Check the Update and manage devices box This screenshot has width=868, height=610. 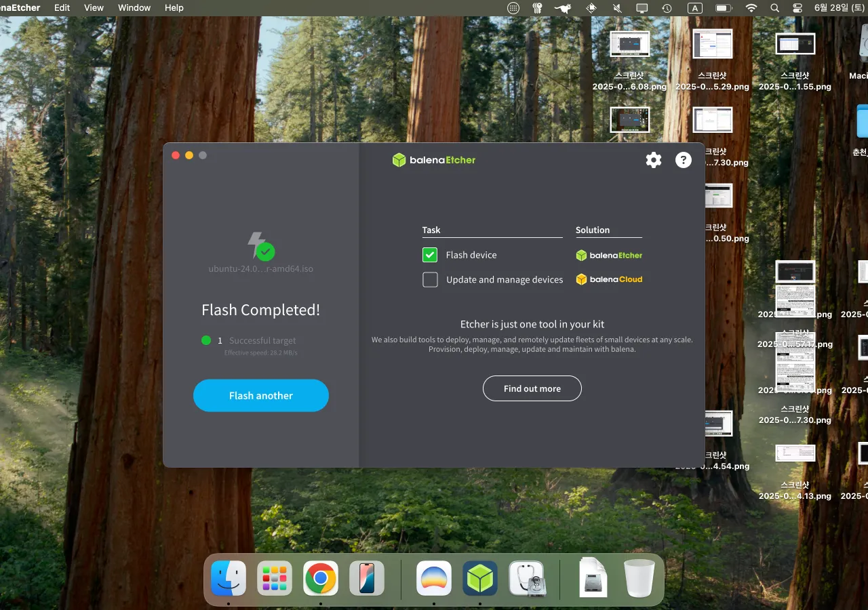coord(430,279)
